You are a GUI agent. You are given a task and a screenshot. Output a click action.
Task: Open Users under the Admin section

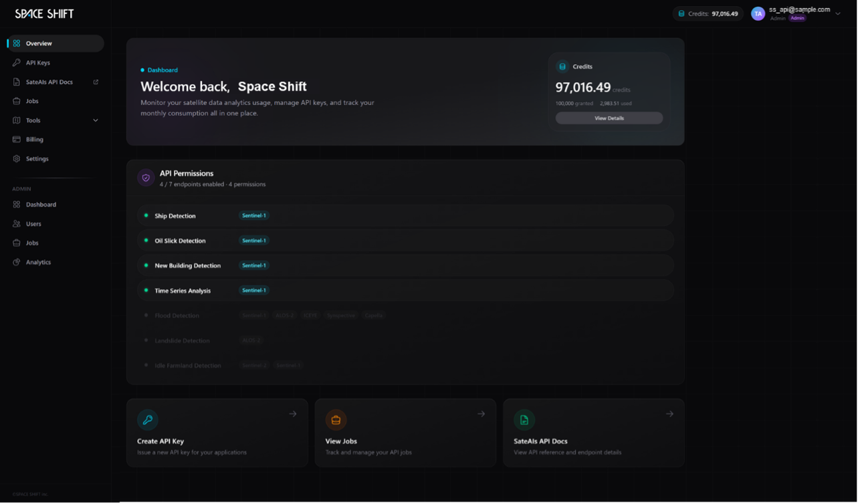pos(33,224)
